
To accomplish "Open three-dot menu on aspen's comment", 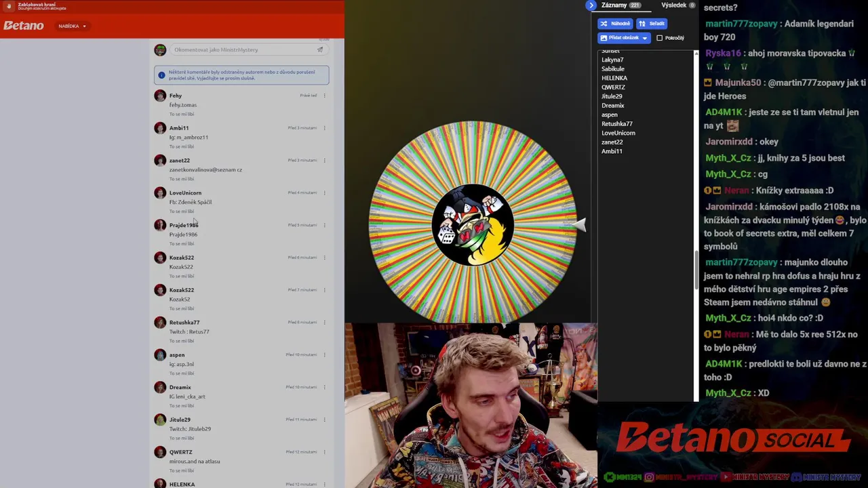I will (324, 354).
